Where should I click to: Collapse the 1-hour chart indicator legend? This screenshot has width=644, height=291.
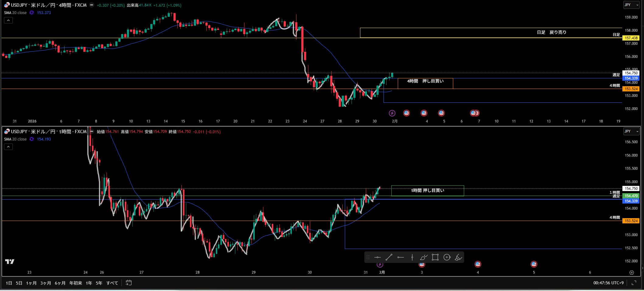point(8,147)
